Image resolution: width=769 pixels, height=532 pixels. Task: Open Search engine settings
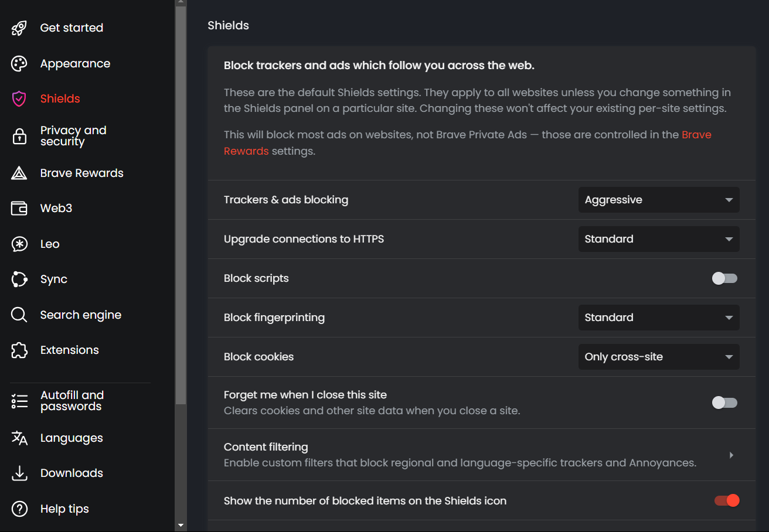click(80, 315)
